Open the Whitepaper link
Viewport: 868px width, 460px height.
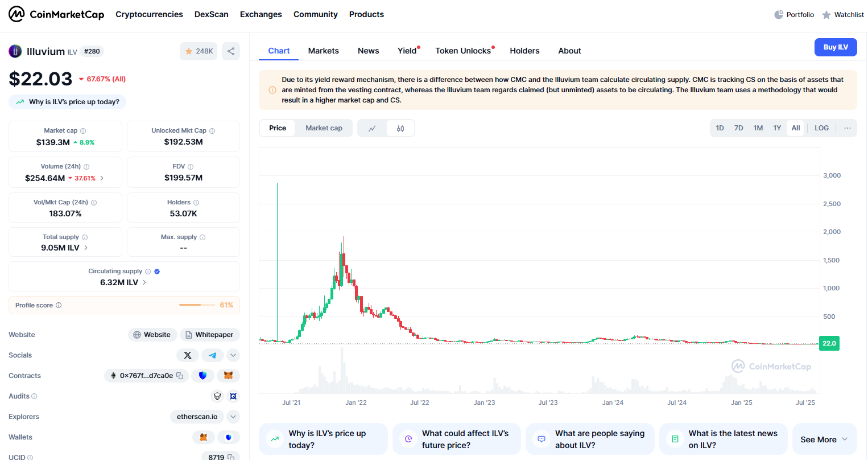(x=210, y=335)
